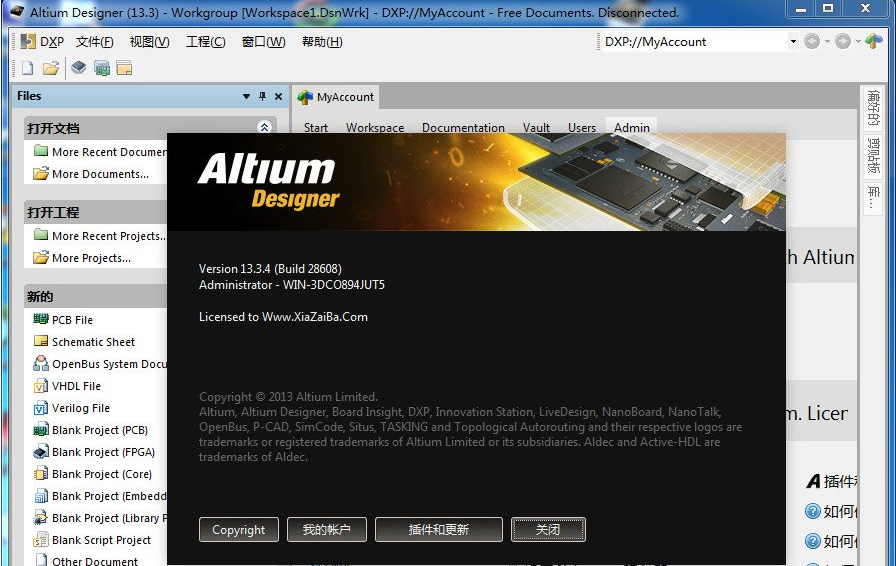
Task: Click the device view toolbar icon
Action: pyautogui.click(x=79, y=69)
